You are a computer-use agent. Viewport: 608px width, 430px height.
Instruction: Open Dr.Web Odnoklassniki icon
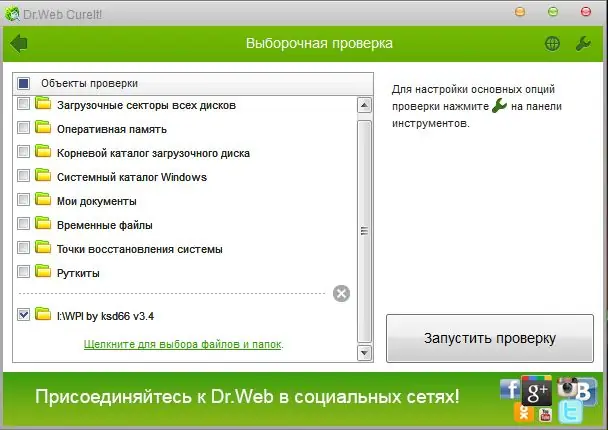[523, 412]
